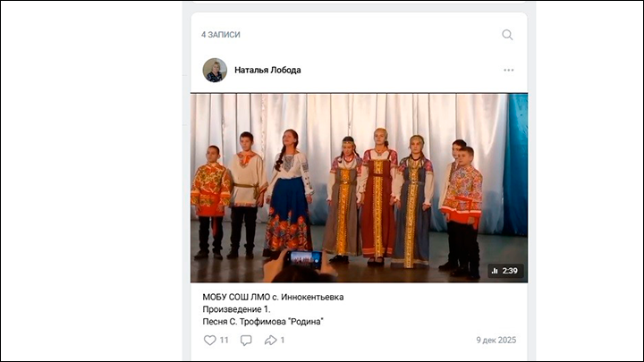
Task: Click the search icon in posts header
Action: pyautogui.click(x=507, y=35)
